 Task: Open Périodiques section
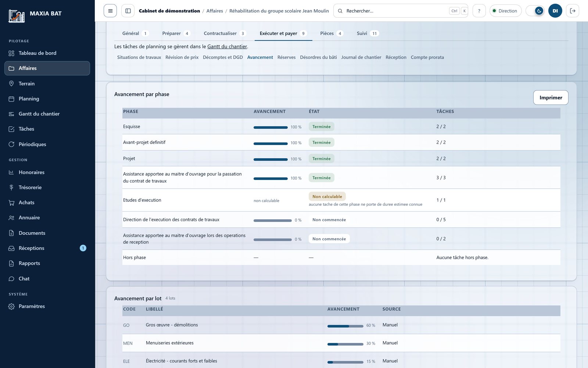47,144
